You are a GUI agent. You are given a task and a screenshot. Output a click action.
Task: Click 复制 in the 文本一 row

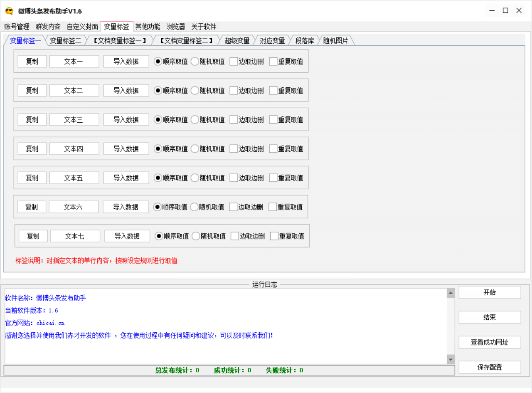[x=32, y=61]
